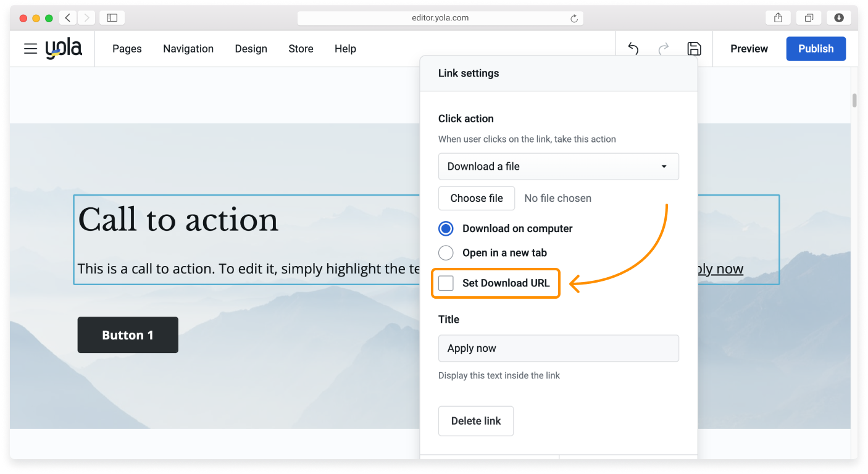Click the Yola logo
The height and width of the screenshot is (474, 868).
pyautogui.click(x=64, y=49)
